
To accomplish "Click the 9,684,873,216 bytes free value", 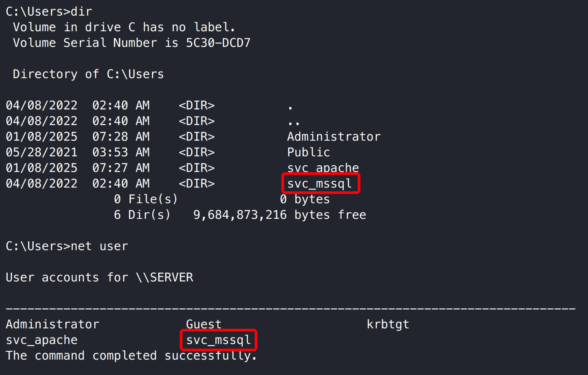I will (240, 215).
